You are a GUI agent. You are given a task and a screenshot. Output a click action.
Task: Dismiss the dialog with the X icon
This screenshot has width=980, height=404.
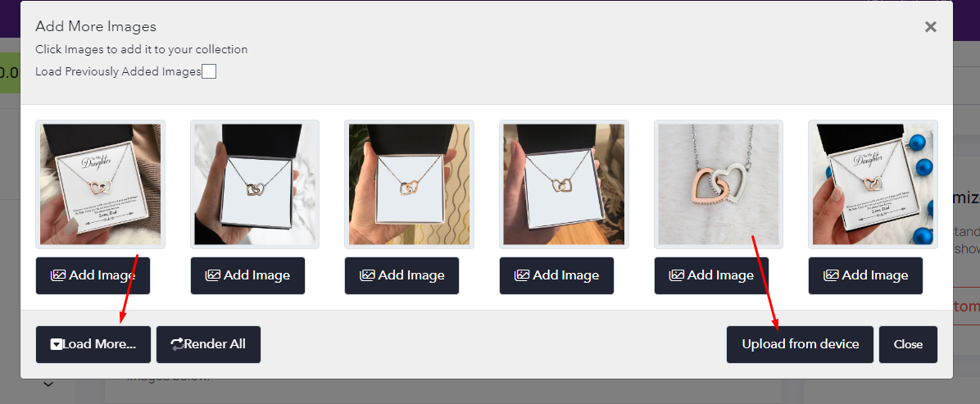click(x=931, y=27)
